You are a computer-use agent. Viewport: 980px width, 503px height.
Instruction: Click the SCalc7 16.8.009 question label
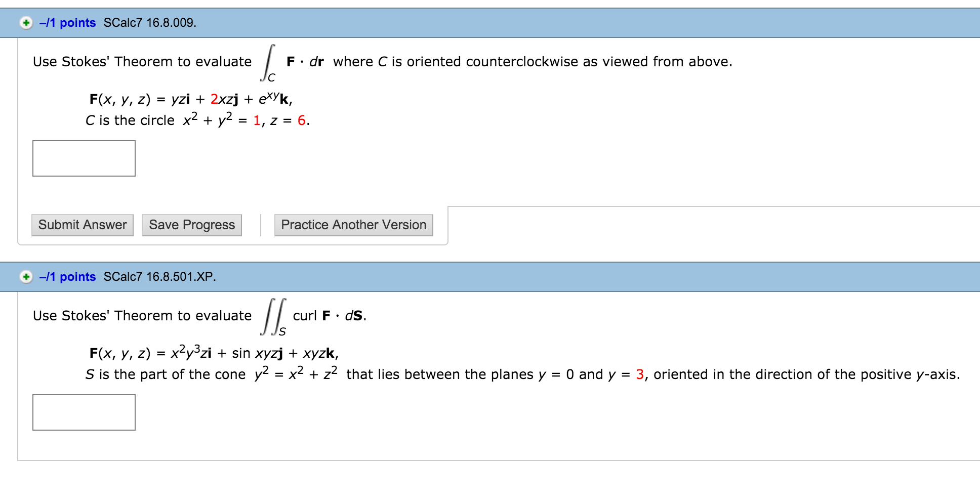click(150, 23)
